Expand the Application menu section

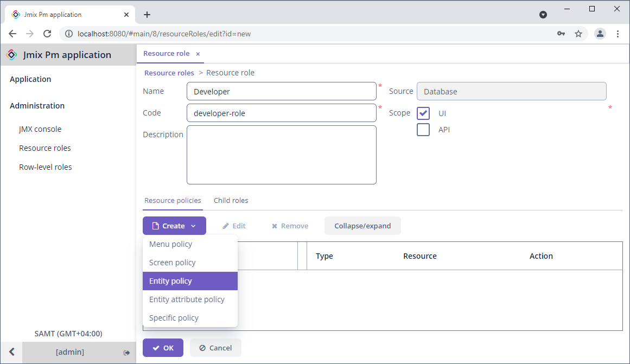[30, 79]
